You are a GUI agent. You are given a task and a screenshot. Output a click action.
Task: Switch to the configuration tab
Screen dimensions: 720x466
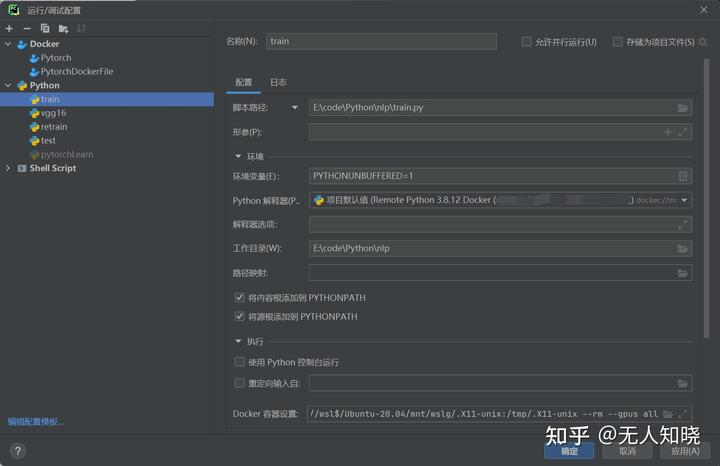[243, 82]
